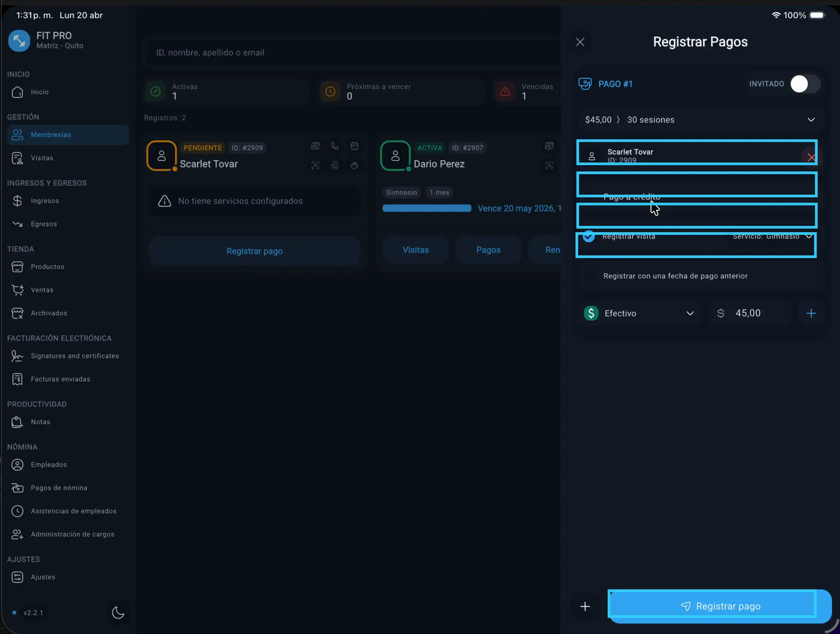Viewport: 840px width, 634px height.
Task: Toggle the dark mode moon icon
Action: coord(118,612)
